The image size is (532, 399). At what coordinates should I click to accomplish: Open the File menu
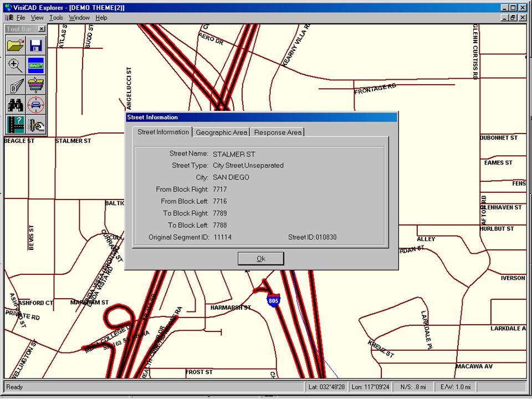(21, 18)
